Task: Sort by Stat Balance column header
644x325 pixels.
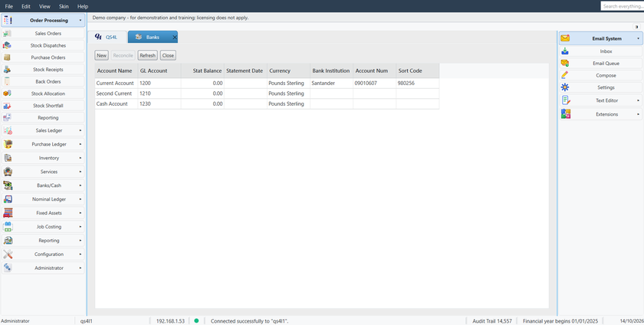Action: [x=202, y=71]
